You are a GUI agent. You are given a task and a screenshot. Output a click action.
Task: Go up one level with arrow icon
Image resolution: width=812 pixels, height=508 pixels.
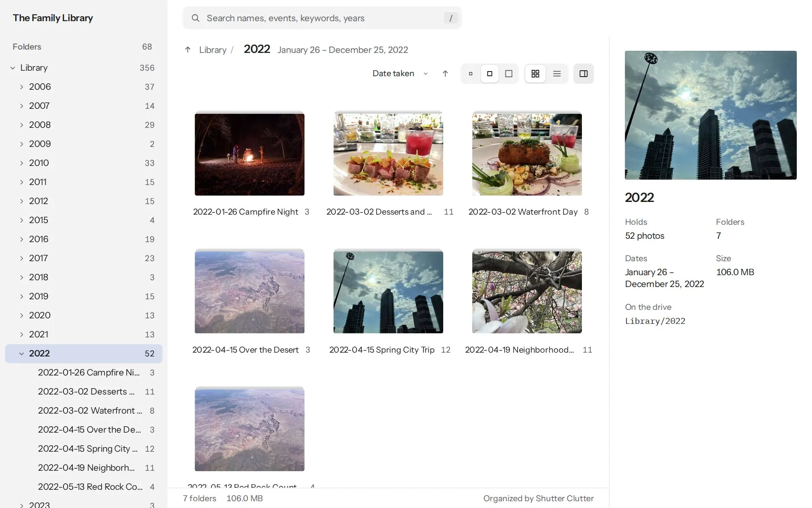click(188, 50)
